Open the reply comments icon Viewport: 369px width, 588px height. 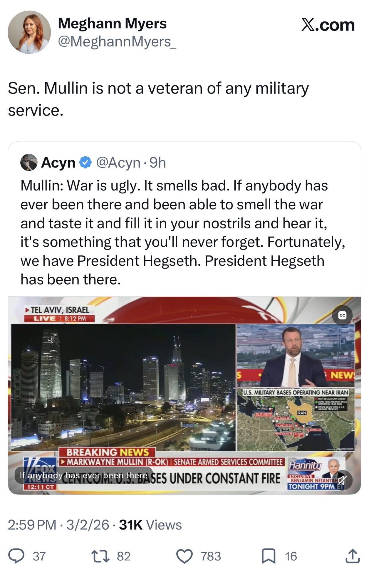pos(16,556)
